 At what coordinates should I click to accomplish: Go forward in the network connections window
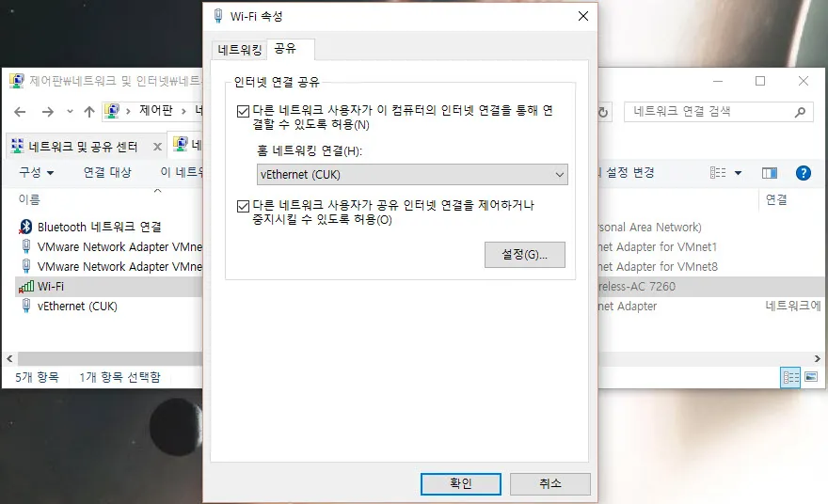[48, 111]
